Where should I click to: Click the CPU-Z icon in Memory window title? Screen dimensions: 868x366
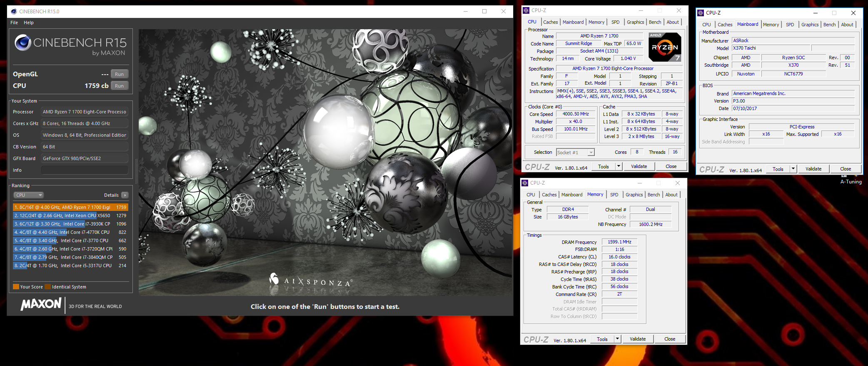[x=525, y=183]
